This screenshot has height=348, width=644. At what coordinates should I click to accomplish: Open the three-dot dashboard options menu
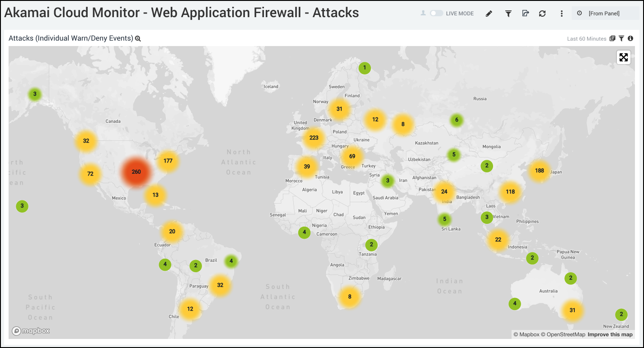click(x=561, y=14)
